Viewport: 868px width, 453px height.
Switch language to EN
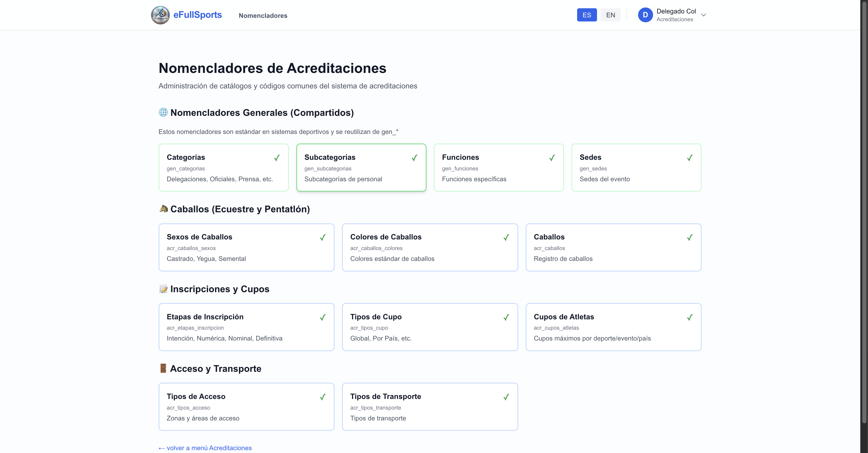click(x=610, y=15)
